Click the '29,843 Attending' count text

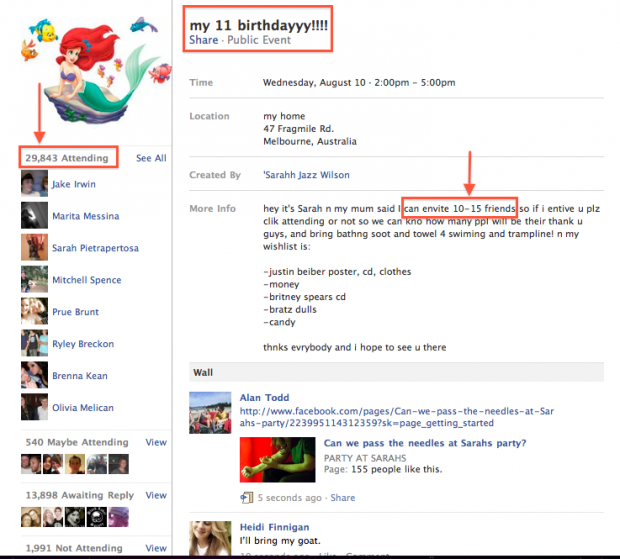click(x=67, y=158)
